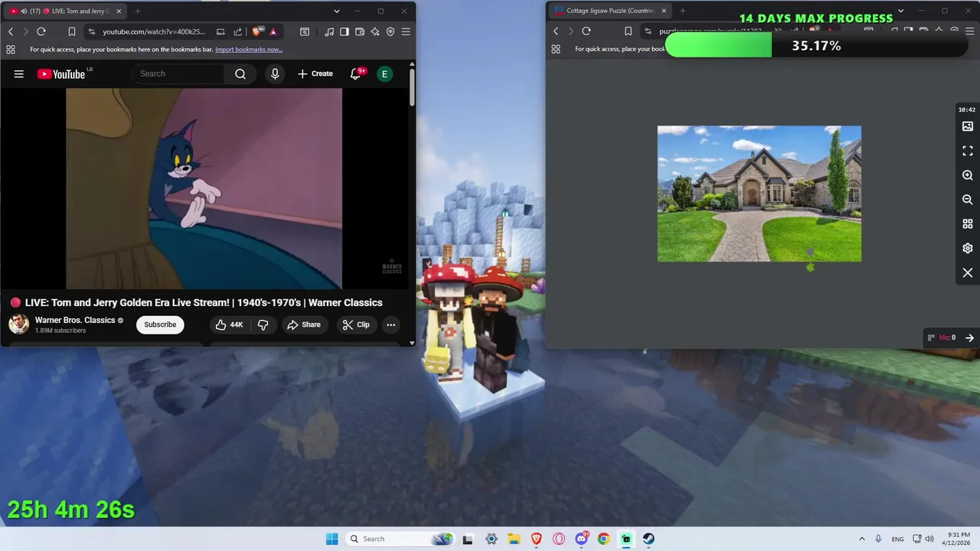Open Brave Wallet icon in YouTube window
Screen dimensions: 980x551
(x=360, y=31)
